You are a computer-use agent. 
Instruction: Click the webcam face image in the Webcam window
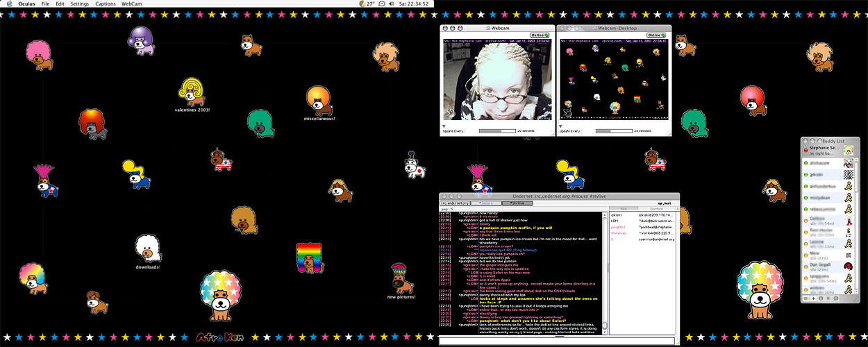coord(497,83)
